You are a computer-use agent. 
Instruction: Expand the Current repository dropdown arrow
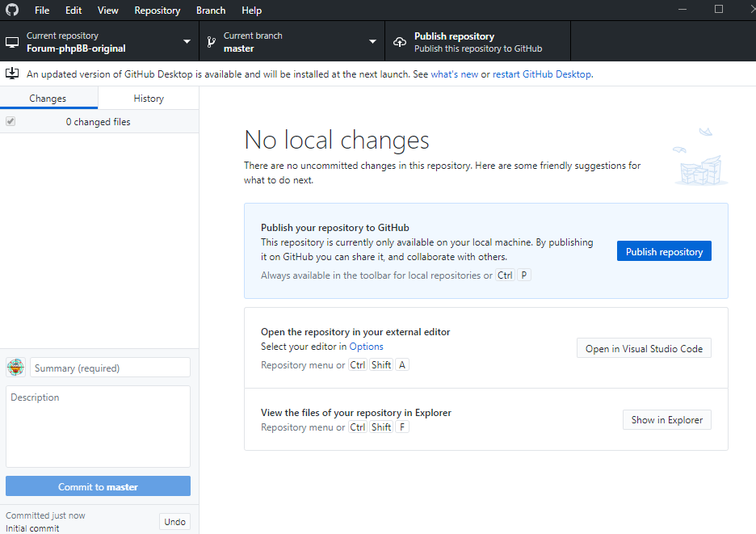pos(187,42)
